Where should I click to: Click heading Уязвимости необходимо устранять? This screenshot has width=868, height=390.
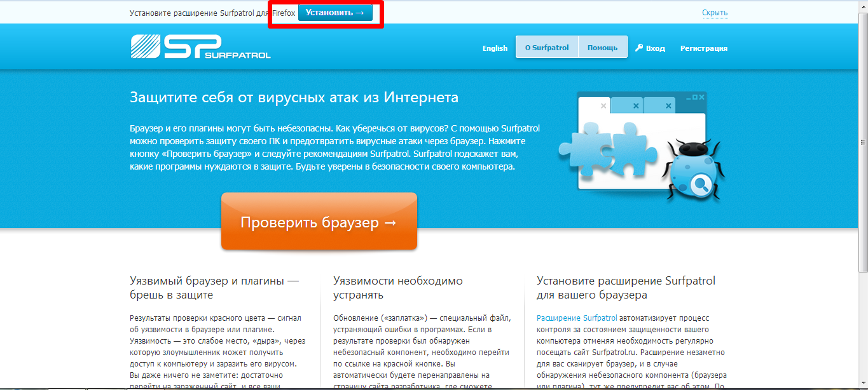pos(398,288)
